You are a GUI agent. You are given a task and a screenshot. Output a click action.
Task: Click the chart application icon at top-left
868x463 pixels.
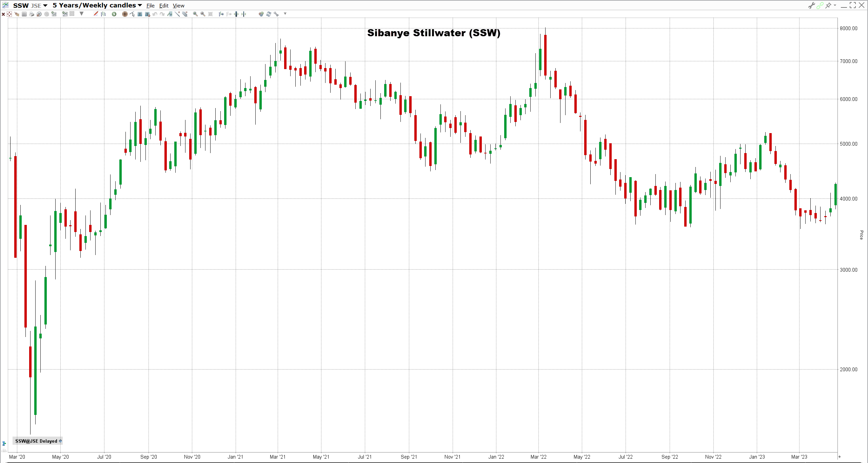click(5, 5)
